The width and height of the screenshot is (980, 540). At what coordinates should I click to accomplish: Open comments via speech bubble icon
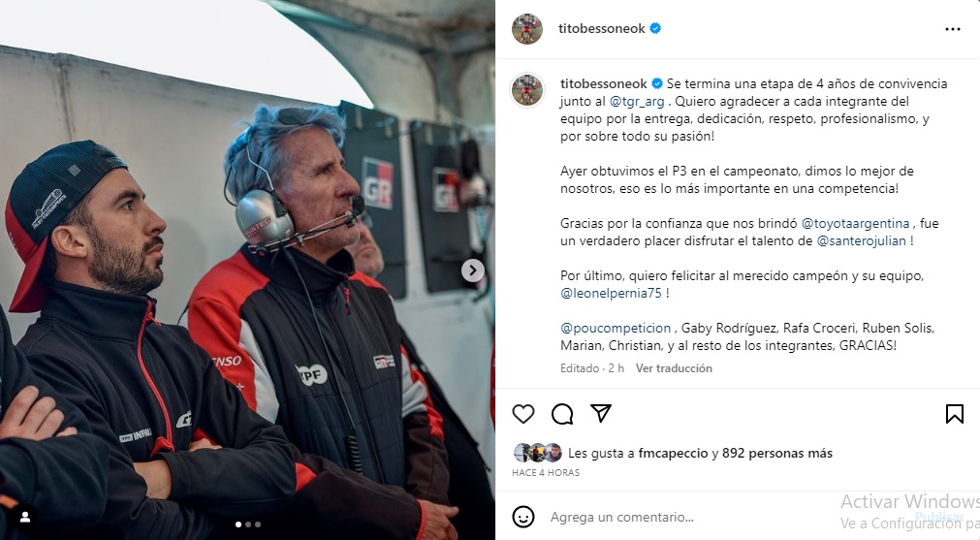coord(562,414)
